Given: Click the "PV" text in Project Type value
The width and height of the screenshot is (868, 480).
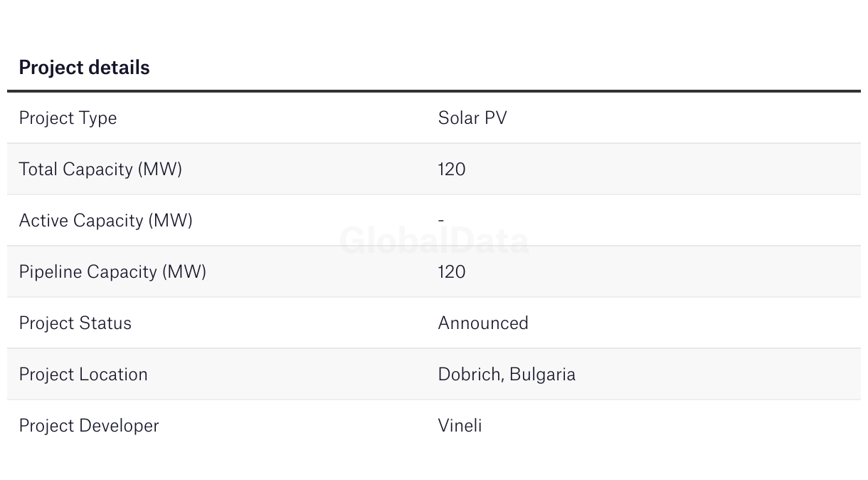Looking at the screenshot, I should click(x=496, y=118).
